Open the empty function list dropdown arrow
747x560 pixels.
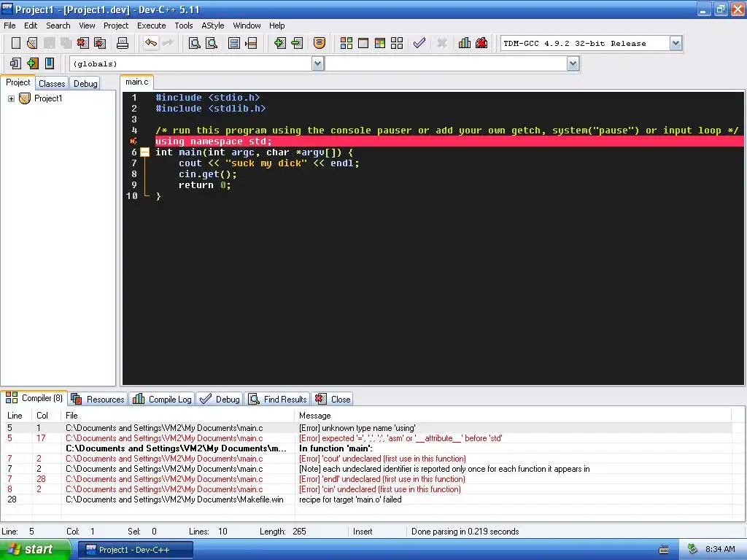tap(573, 63)
